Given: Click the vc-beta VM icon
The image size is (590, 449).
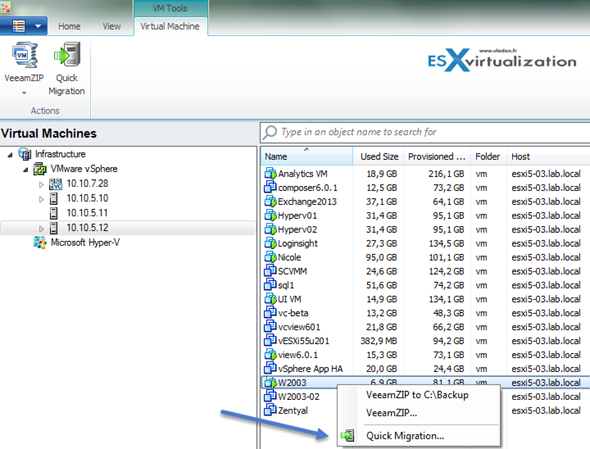Looking at the screenshot, I should point(270,312).
